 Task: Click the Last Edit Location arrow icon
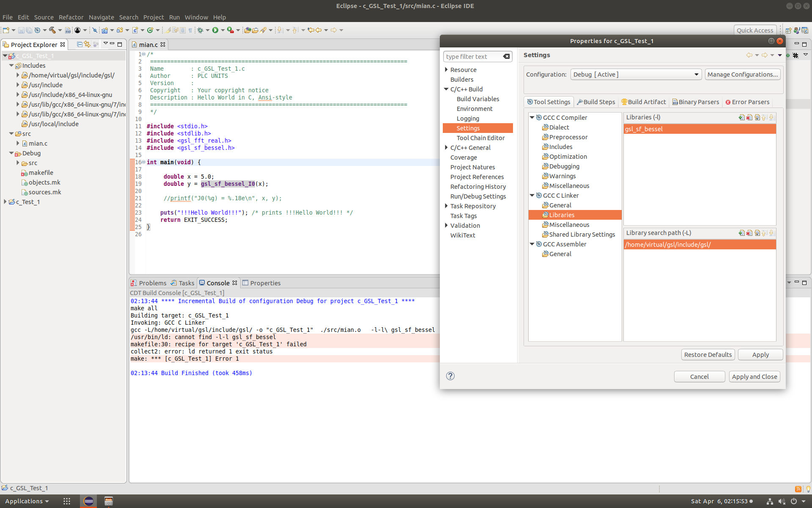311,30
